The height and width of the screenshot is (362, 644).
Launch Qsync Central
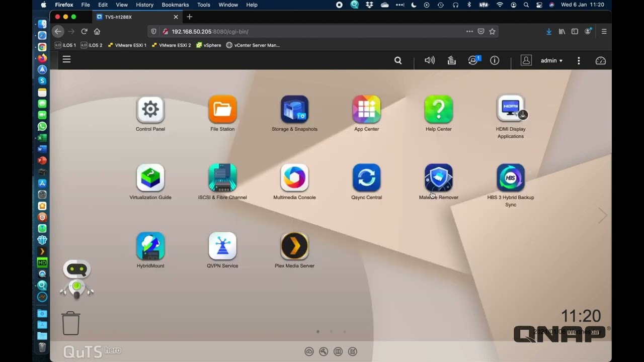[366, 177]
